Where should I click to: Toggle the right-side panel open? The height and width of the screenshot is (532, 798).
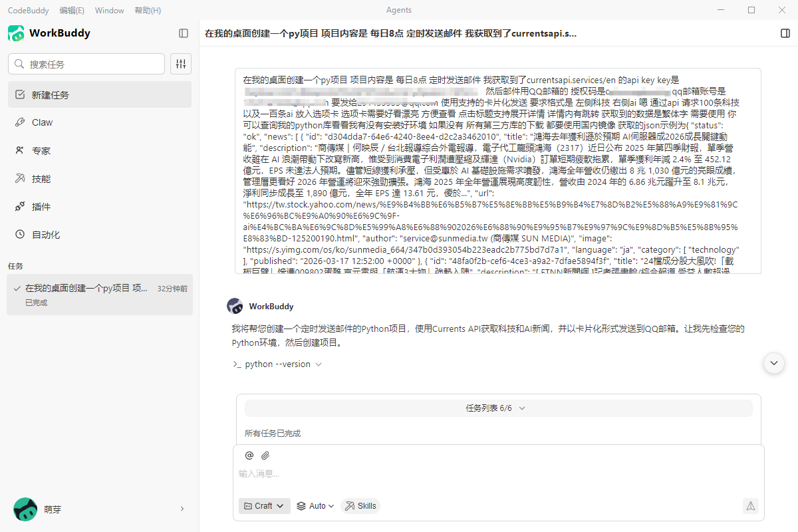pyautogui.click(x=786, y=33)
